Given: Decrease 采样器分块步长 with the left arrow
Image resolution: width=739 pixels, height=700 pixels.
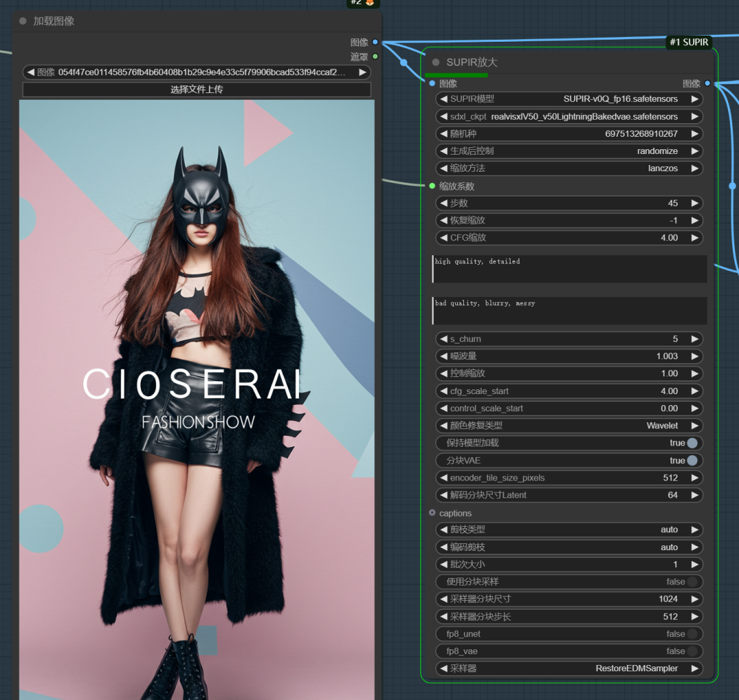Looking at the screenshot, I should tap(443, 617).
